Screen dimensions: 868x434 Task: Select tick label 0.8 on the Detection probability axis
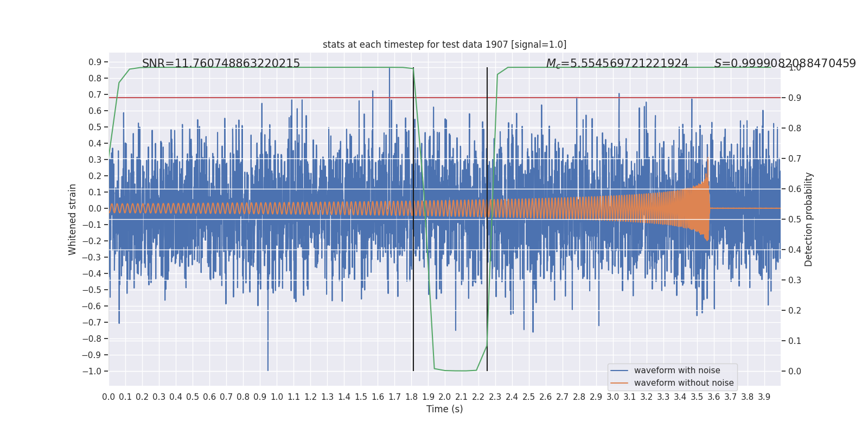[795, 129]
